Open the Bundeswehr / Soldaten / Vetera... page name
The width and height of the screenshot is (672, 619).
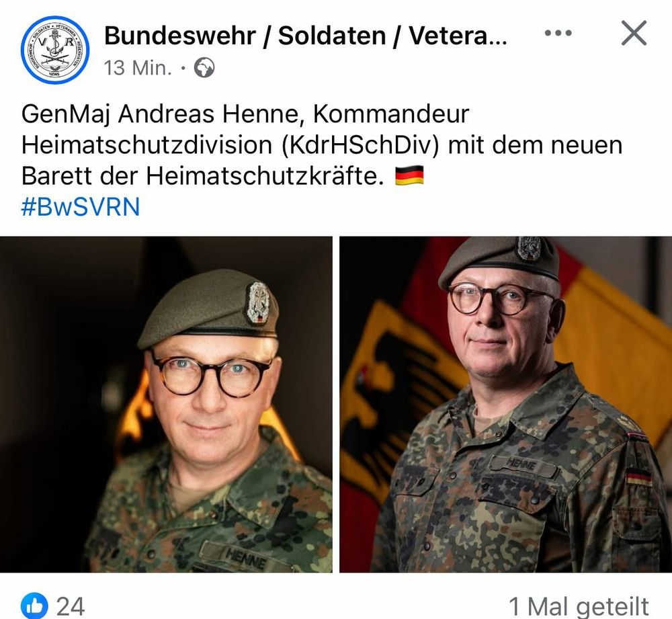pos(306,35)
